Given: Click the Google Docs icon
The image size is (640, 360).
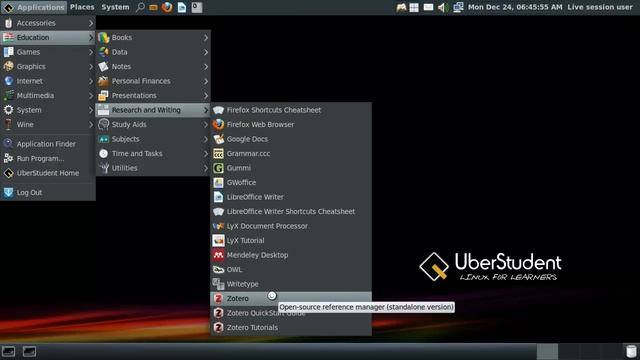Looking at the screenshot, I should (218, 139).
